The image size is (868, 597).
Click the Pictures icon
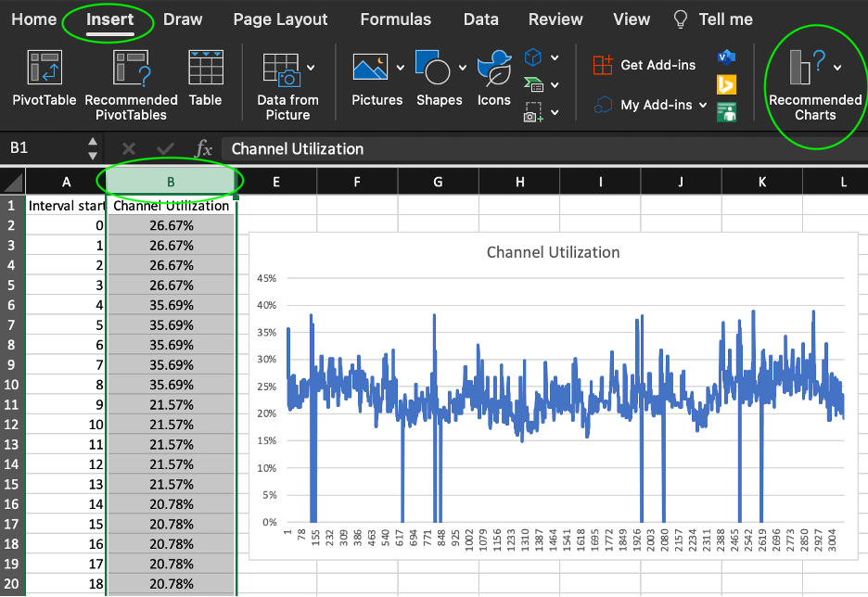pos(370,68)
